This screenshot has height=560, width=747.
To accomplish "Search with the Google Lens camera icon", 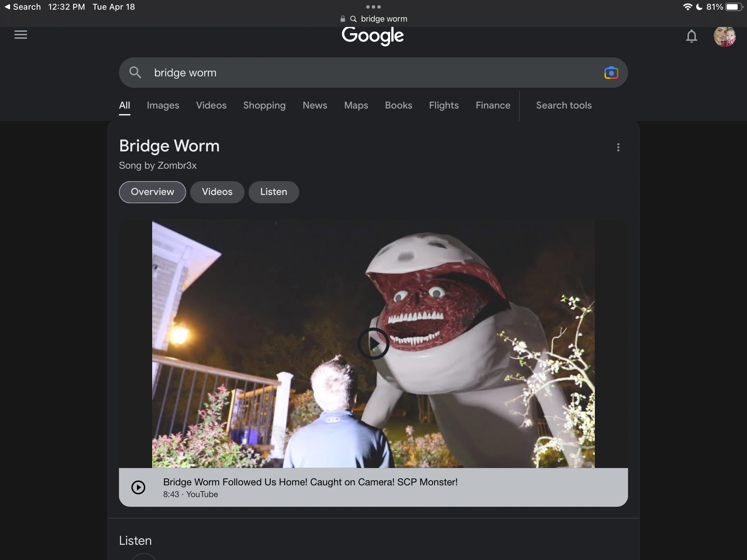I will point(611,73).
